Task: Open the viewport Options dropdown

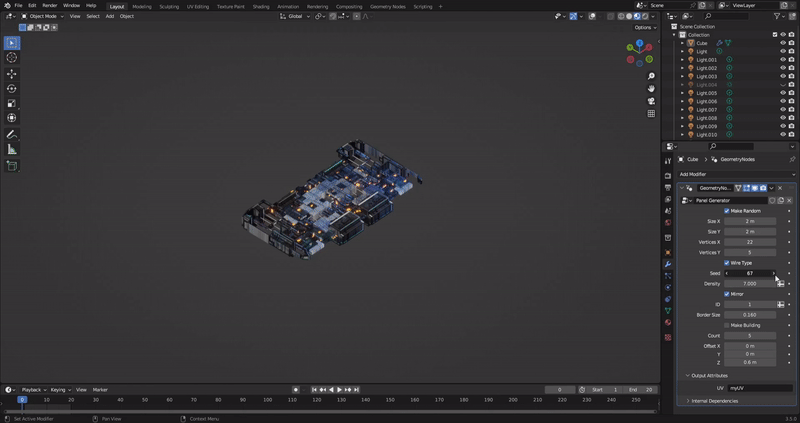Action: pyautogui.click(x=645, y=28)
